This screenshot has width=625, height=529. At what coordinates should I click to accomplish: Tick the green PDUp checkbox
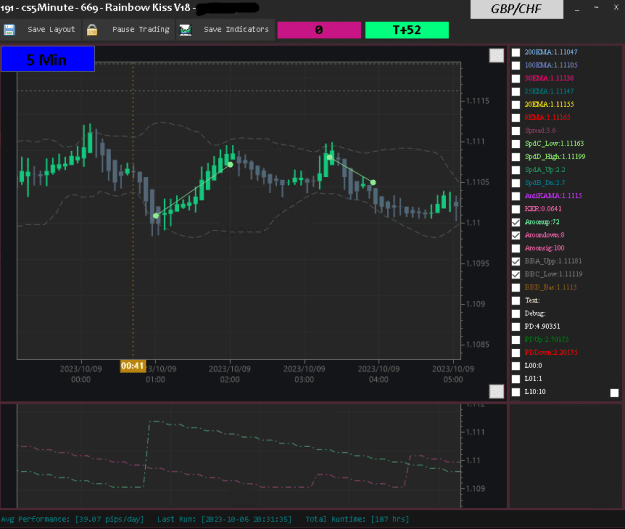pyautogui.click(x=516, y=340)
